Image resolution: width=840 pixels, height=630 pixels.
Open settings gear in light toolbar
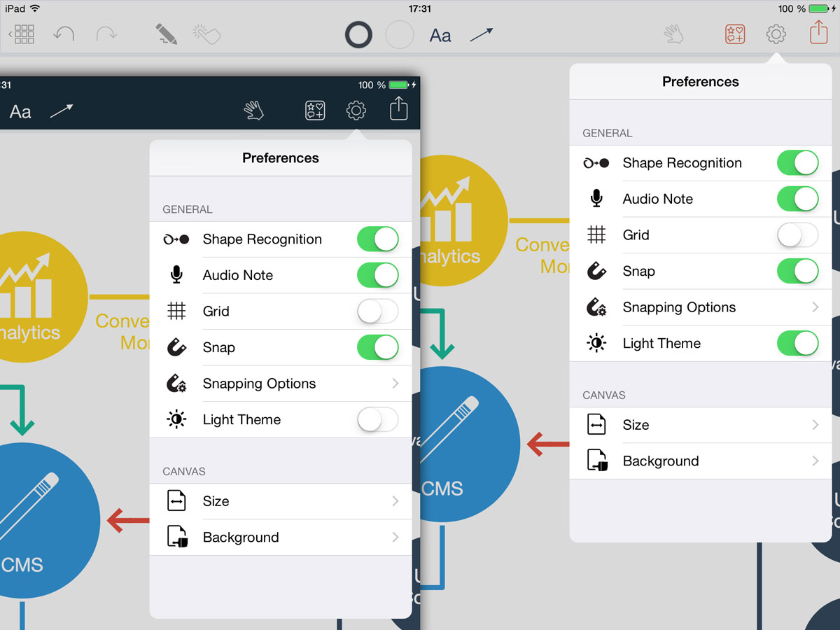tap(776, 34)
